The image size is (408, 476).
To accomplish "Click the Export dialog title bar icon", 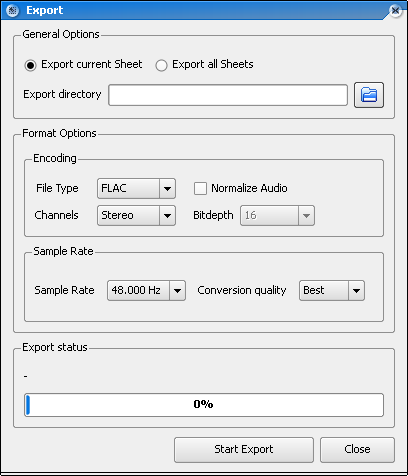I will pyautogui.click(x=12, y=10).
